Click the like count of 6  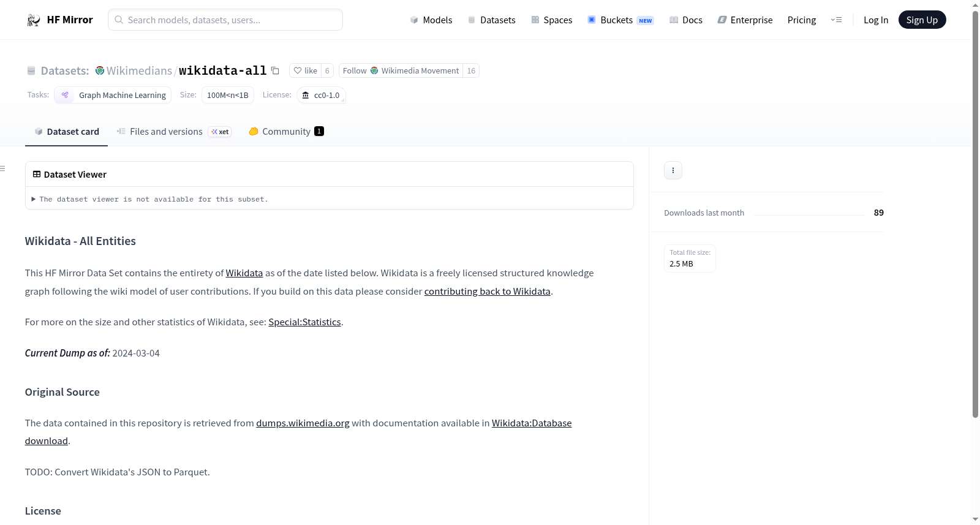point(327,71)
